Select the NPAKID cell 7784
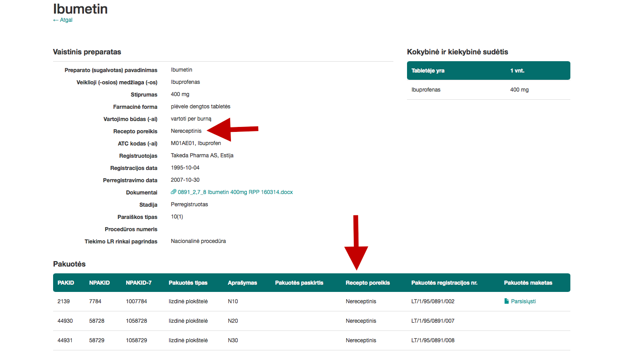This screenshot has width=623, height=364. (x=95, y=301)
